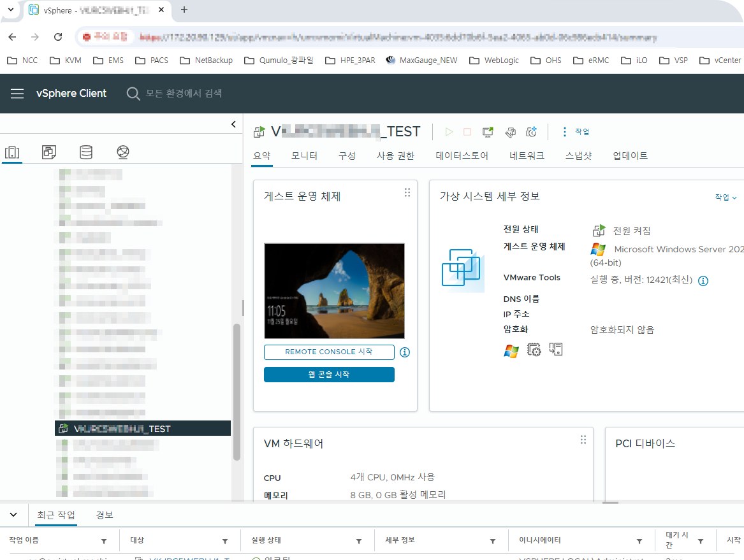Click the global search field
Image resolution: width=744 pixels, height=560 pixels.
click(x=184, y=94)
